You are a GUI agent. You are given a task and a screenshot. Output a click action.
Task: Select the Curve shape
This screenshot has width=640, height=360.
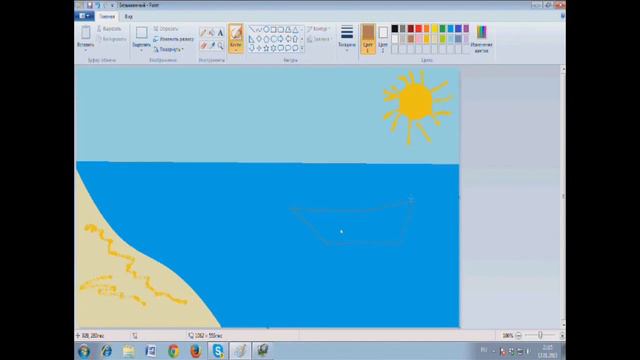click(x=259, y=29)
